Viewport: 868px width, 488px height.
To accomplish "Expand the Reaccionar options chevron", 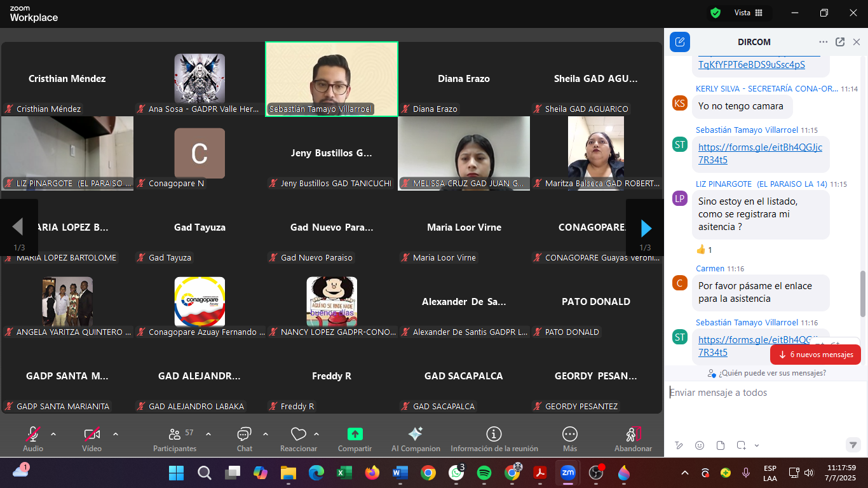I will (x=316, y=435).
